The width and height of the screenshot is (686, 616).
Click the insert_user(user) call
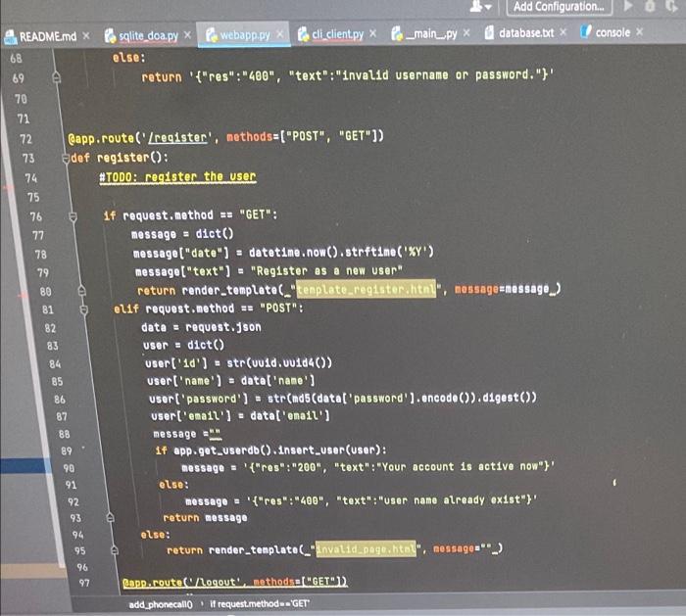(331, 450)
